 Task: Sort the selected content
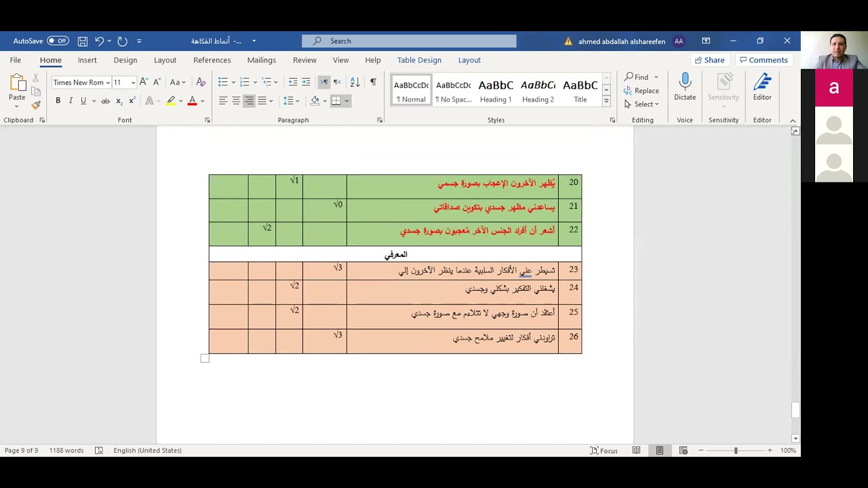pos(355,82)
